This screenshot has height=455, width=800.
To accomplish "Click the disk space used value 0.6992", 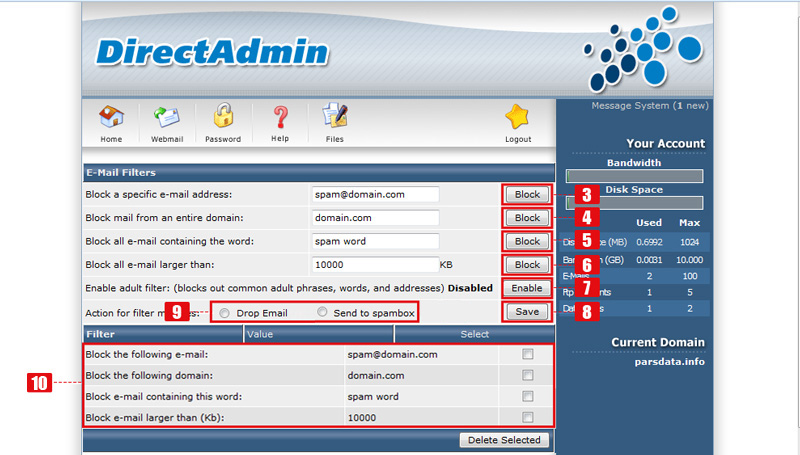I will click(649, 242).
